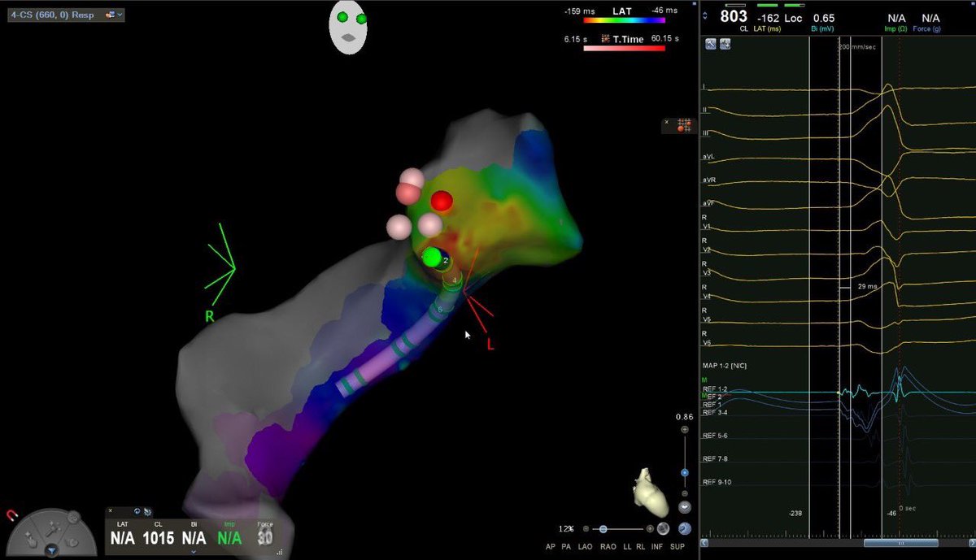Click the small round icon atop radial menu
This screenshot has height=560, width=976.
pyautogui.click(x=72, y=516)
